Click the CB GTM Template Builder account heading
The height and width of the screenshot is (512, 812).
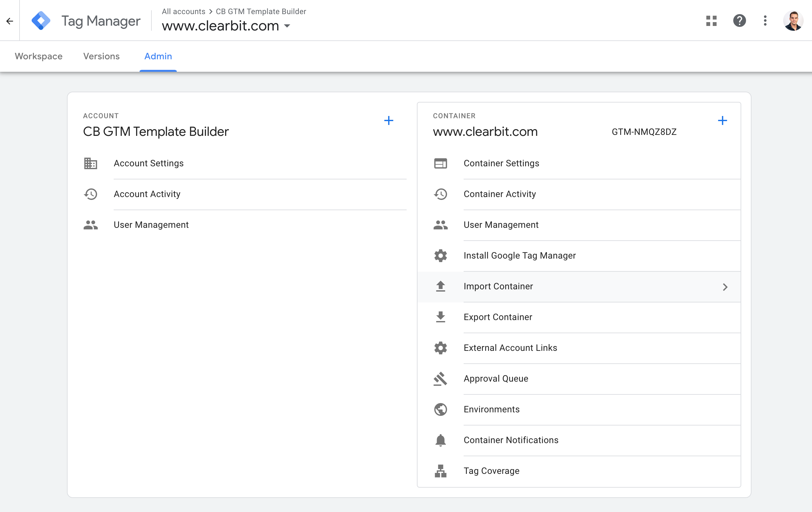[x=156, y=132]
